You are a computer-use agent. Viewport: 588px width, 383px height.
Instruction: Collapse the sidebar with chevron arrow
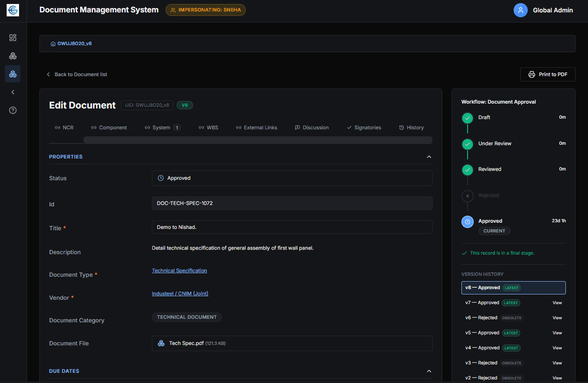(13, 92)
